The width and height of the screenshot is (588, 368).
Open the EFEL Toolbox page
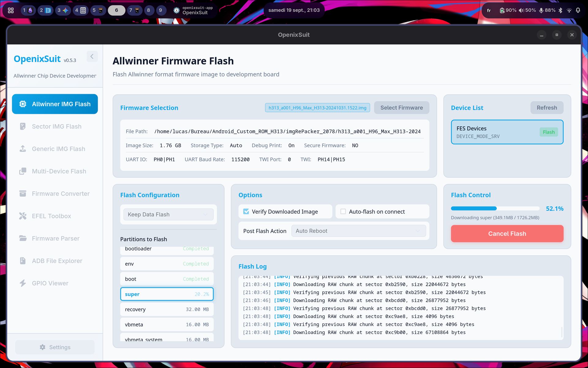(55, 216)
